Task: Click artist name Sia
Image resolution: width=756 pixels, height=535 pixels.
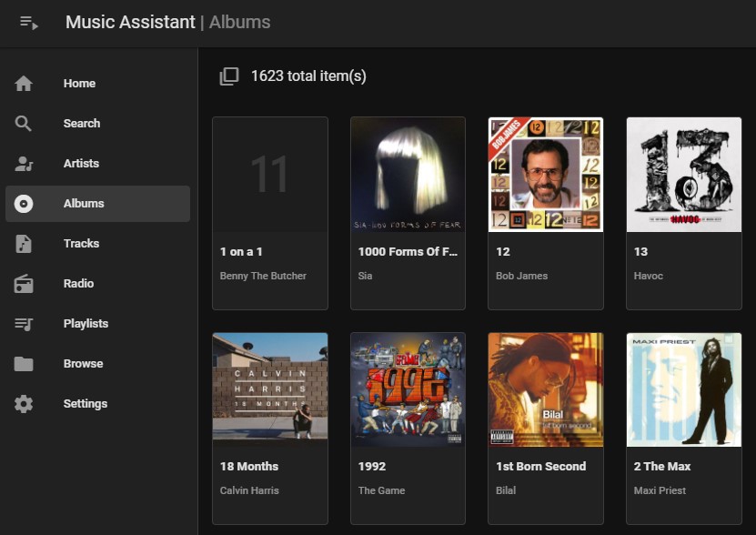Action: tap(365, 276)
